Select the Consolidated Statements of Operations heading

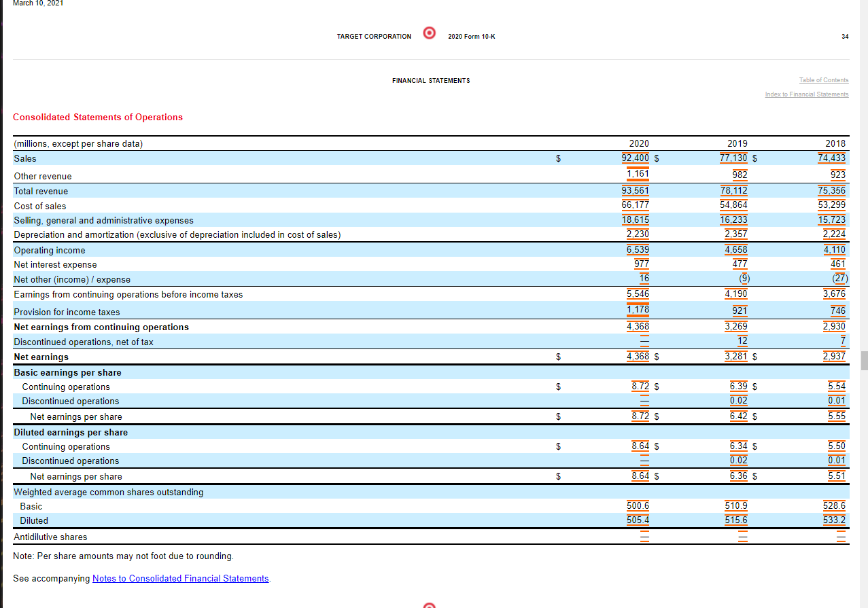coord(98,117)
